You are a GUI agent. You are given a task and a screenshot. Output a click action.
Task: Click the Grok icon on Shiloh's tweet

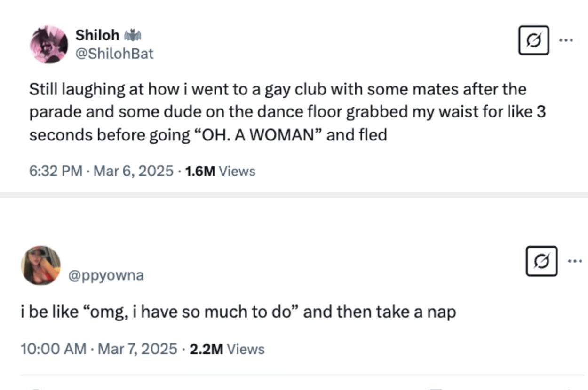[533, 40]
